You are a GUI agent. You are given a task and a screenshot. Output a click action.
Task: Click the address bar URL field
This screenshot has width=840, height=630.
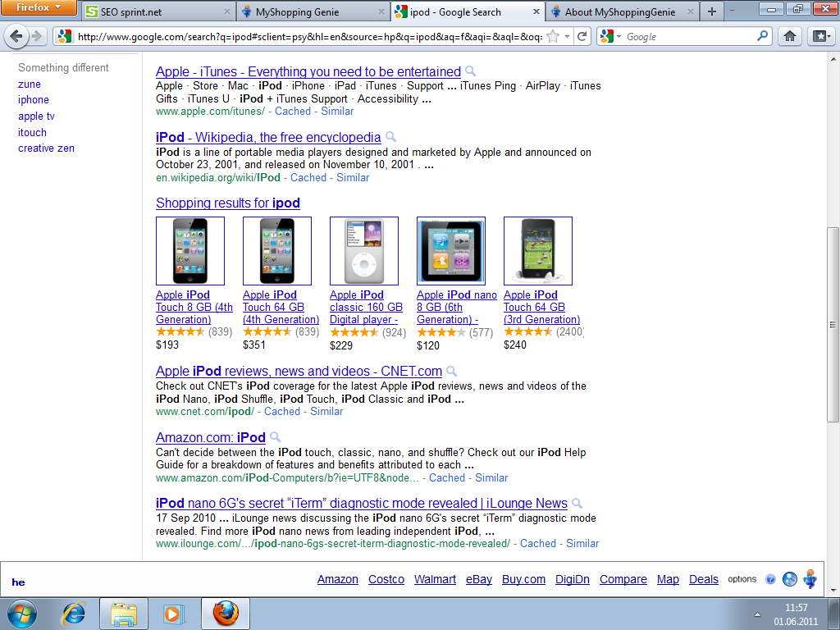[x=309, y=36]
